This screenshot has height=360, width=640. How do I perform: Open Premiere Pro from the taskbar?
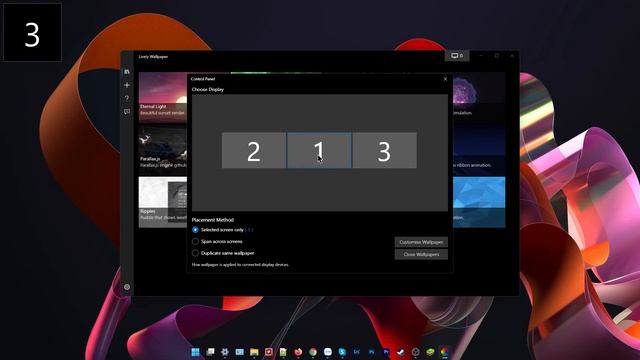(386, 352)
